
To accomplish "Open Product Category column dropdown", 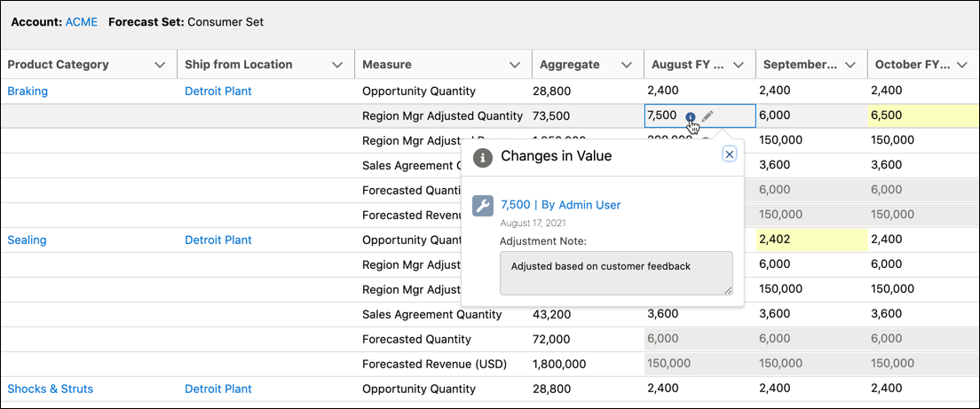I will (x=160, y=65).
